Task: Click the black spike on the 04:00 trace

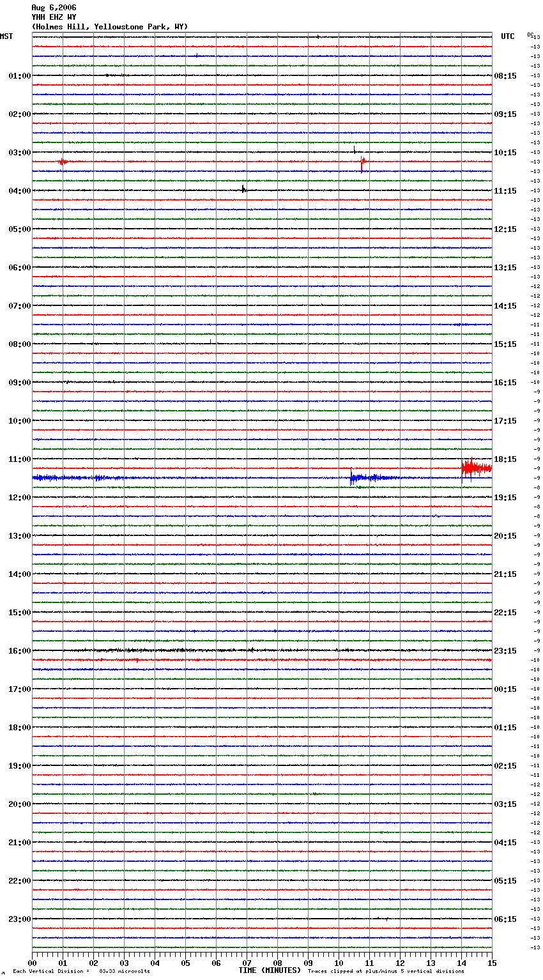Action: pyautogui.click(x=243, y=189)
